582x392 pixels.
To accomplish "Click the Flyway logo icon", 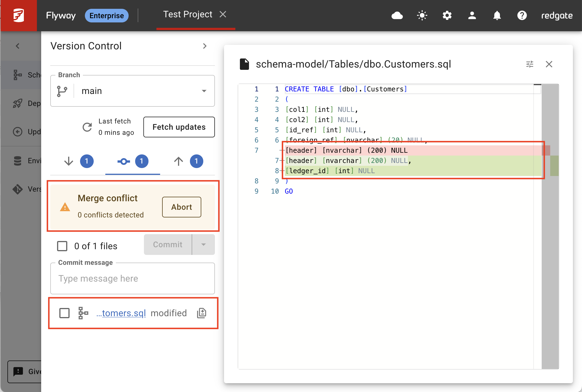I will pos(18,15).
